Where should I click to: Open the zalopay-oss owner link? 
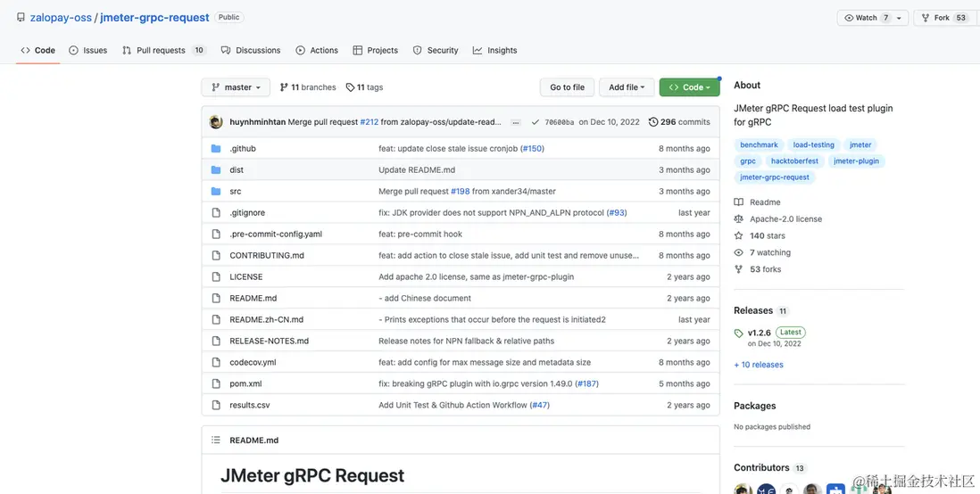click(x=61, y=18)
